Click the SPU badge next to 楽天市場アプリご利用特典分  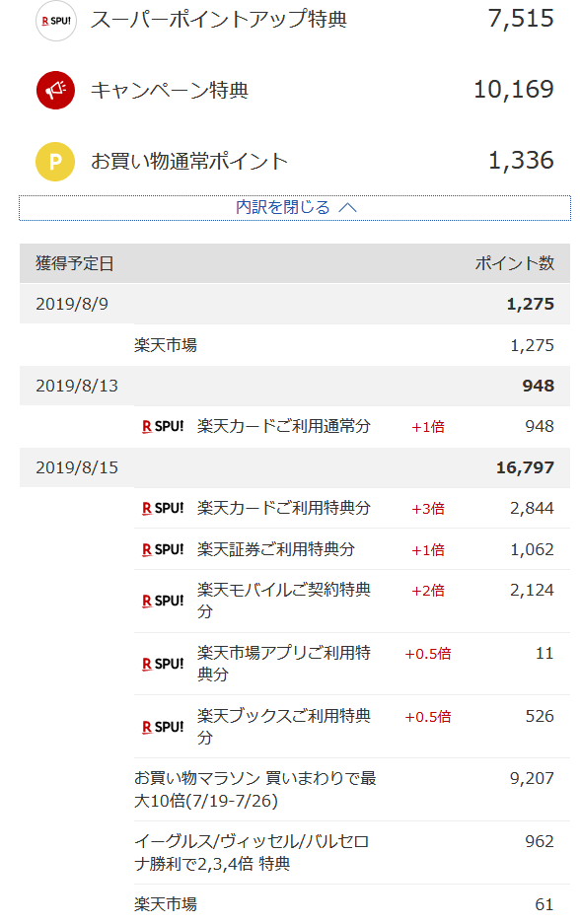pyautogui.click(x=163, y=664)
